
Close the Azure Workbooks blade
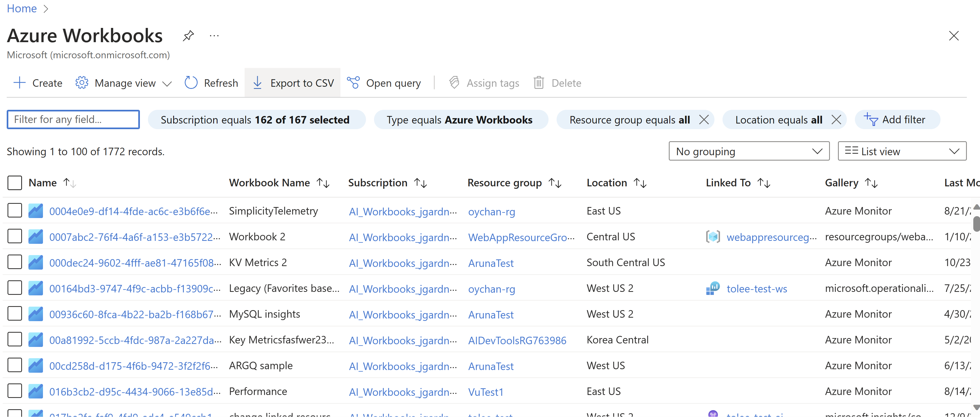pos(953,36)
